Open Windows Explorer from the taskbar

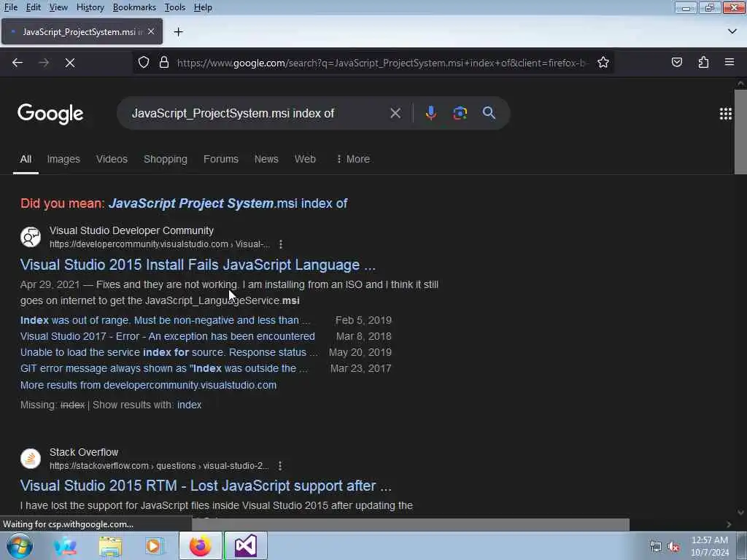(110, 545)
